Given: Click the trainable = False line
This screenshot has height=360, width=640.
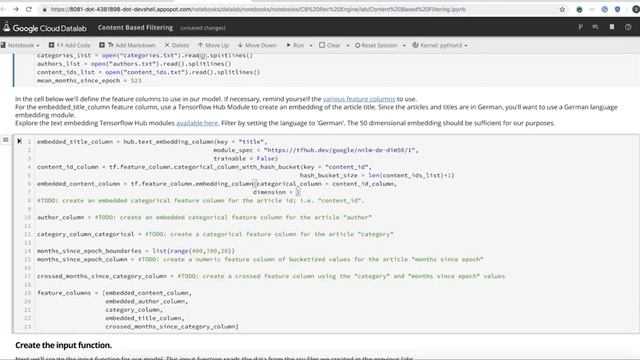Looking at the screenshot, I should [245, 158].
